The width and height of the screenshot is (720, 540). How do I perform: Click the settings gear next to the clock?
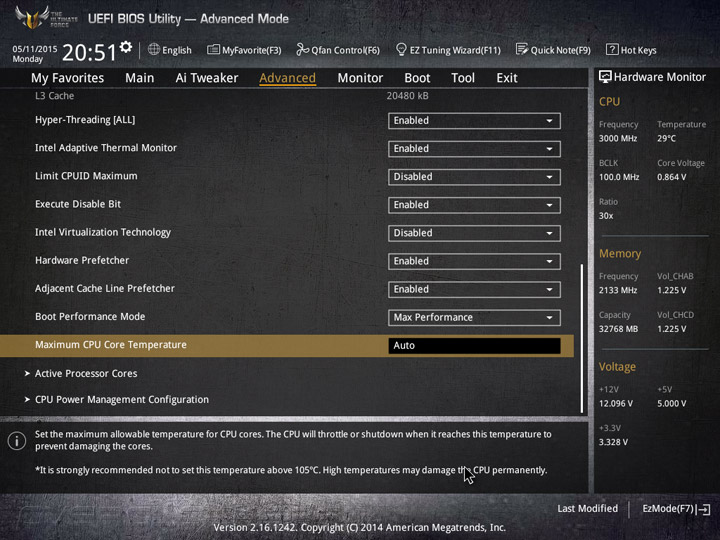click(126, 46)
